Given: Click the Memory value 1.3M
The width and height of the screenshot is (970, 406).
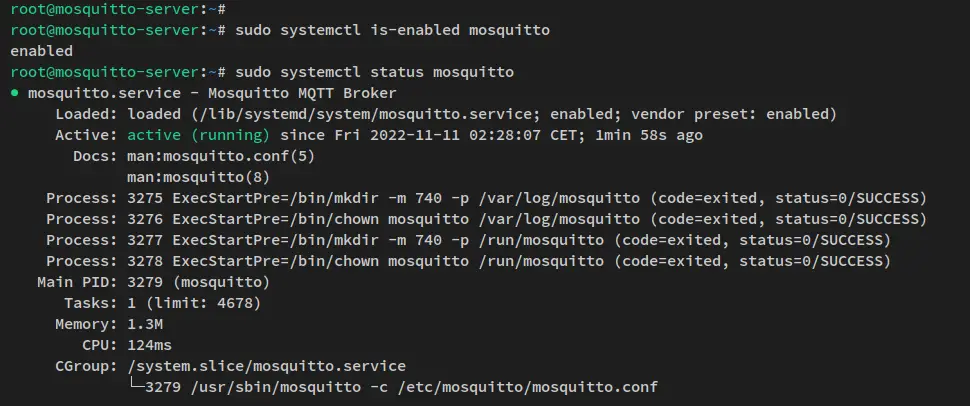Looking at the screenshot, I should (145, 324).
